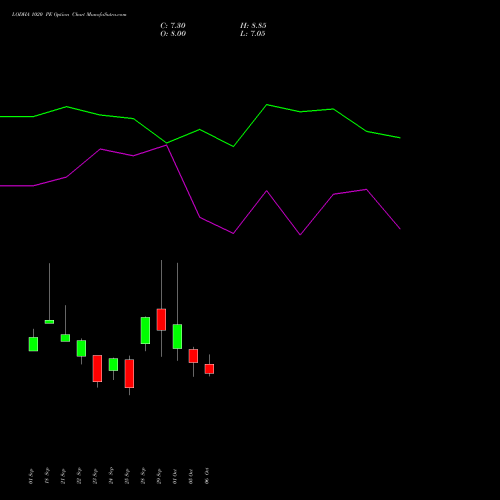500x500 pixels.
Task: Click the "01 Oct" date axis label
Action: [x=175, y=476]
